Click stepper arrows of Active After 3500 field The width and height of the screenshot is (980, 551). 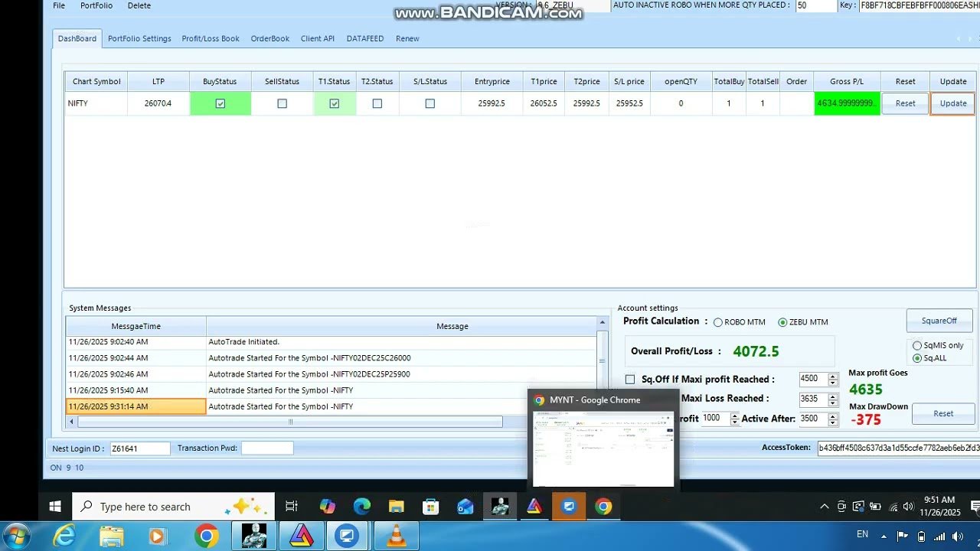point(833,419)
